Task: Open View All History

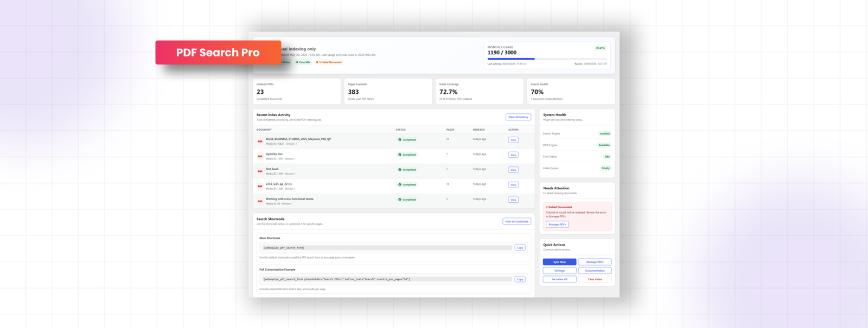Action: coord(518,117)
